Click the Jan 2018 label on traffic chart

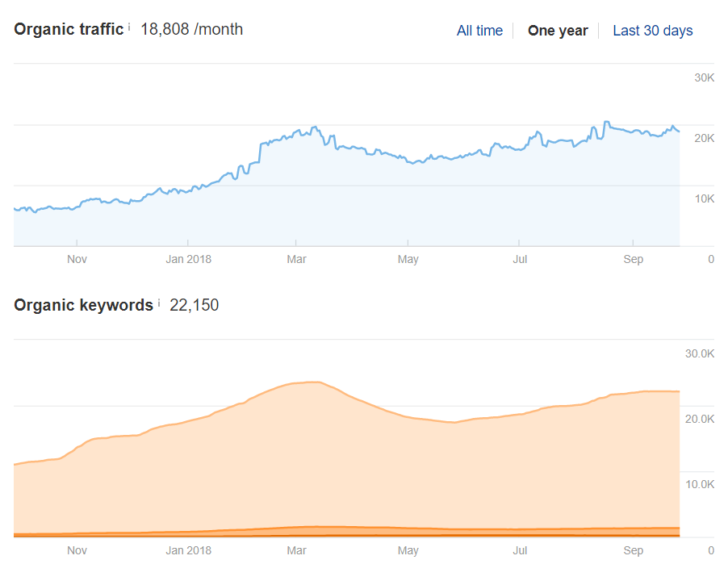[189, 259]
